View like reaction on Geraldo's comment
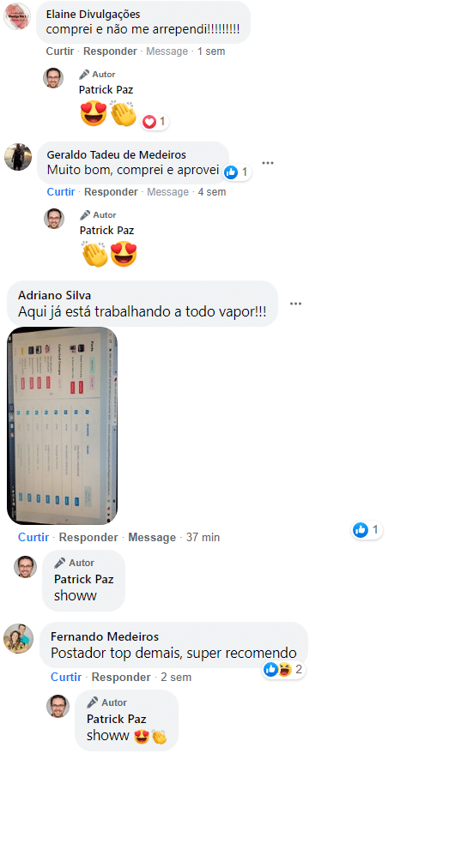 [237, 172]
